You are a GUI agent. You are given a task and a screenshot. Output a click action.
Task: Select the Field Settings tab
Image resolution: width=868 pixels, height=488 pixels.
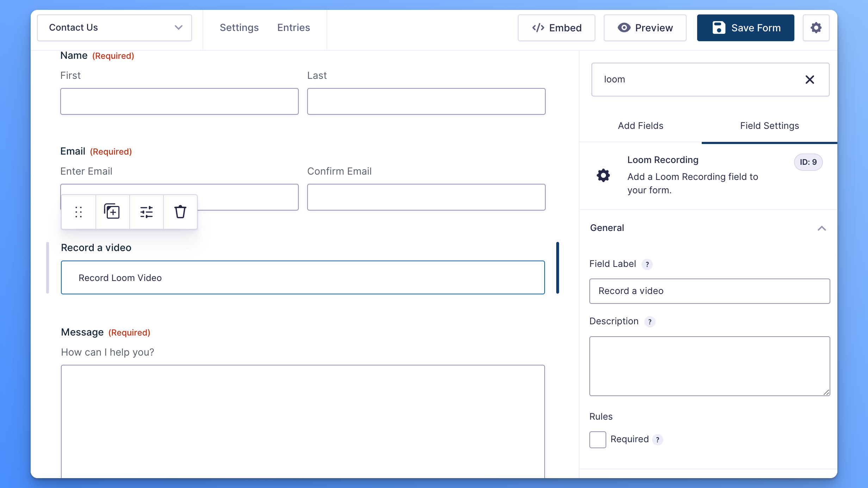[769, 126]
